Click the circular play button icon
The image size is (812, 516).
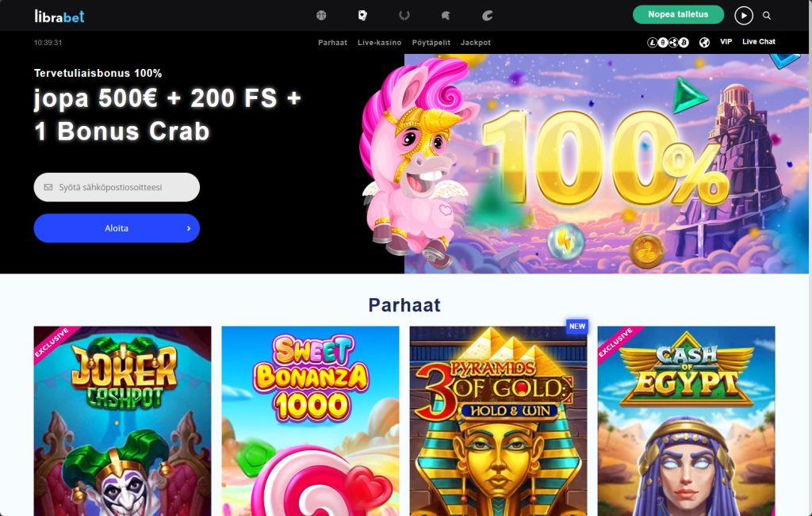744,16
